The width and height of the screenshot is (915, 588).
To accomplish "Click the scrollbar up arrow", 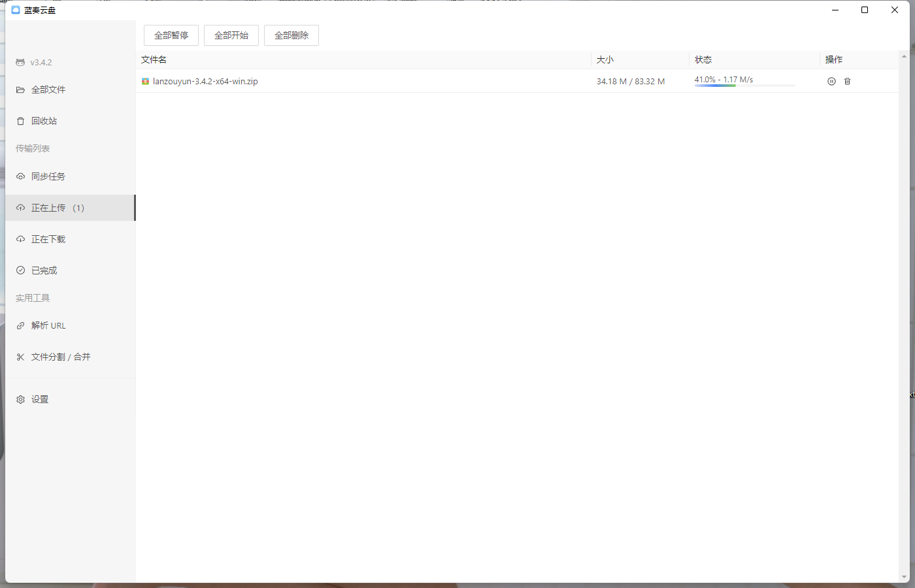I will [x=904, y=56].
